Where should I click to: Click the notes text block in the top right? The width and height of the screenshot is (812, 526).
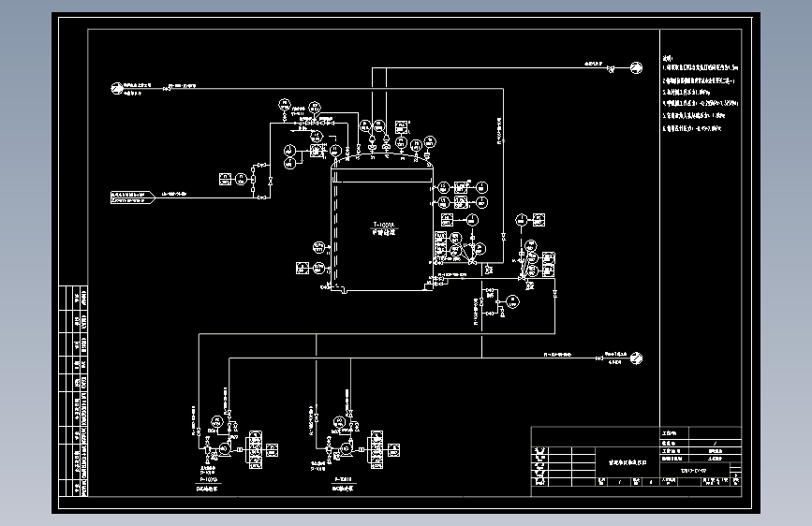pyautogui.click(x=701, y=94)
